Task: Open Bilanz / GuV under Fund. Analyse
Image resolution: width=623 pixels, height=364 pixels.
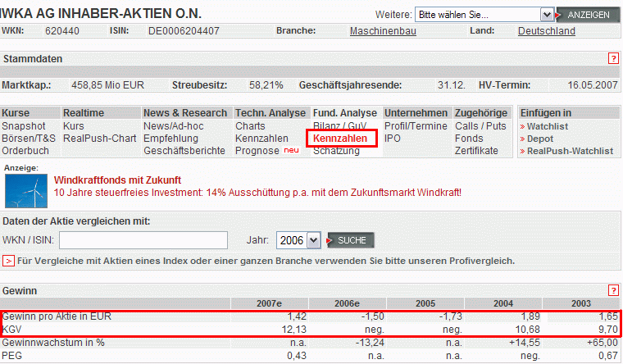Action: click(x=339, y=125)
